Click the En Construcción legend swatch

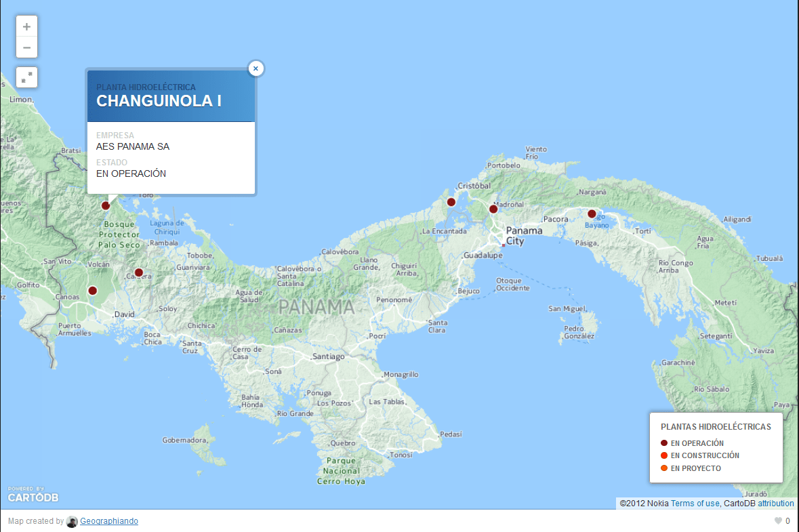tap(664, 455)
